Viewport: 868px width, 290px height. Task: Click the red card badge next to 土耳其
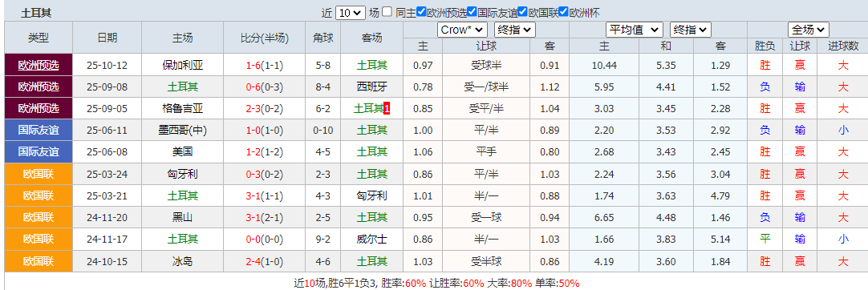(387, 109)
